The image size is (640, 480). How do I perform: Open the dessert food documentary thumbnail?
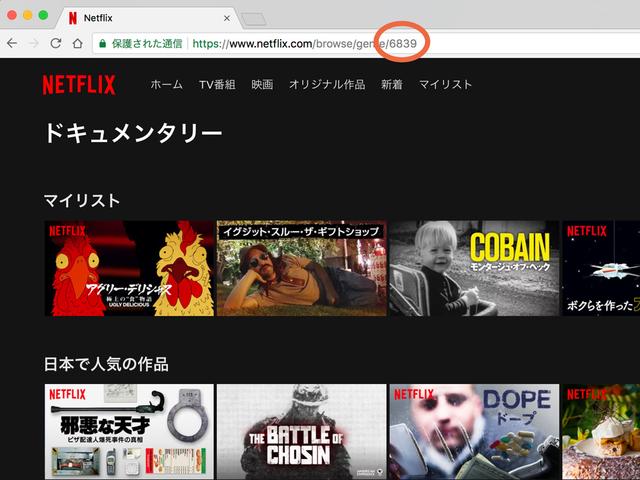tap(601, 431)
